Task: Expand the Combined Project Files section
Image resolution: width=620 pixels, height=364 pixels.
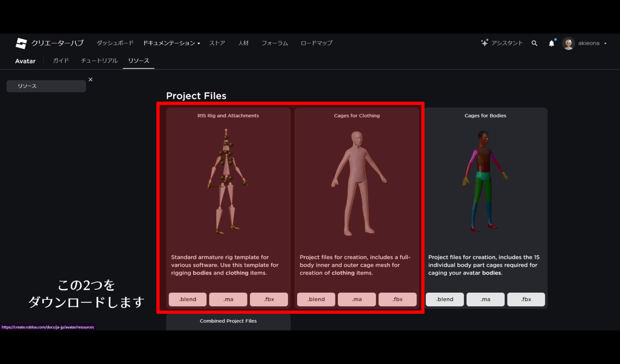Action: point(228,321)
